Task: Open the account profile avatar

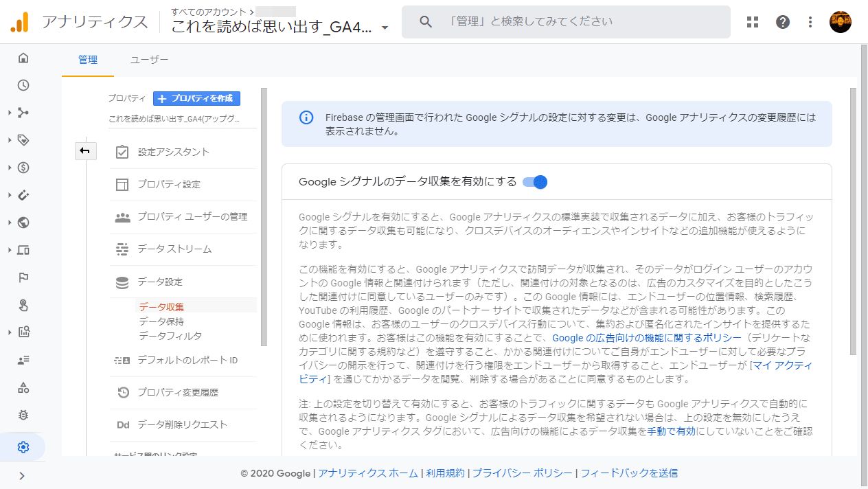Action: 841,22
